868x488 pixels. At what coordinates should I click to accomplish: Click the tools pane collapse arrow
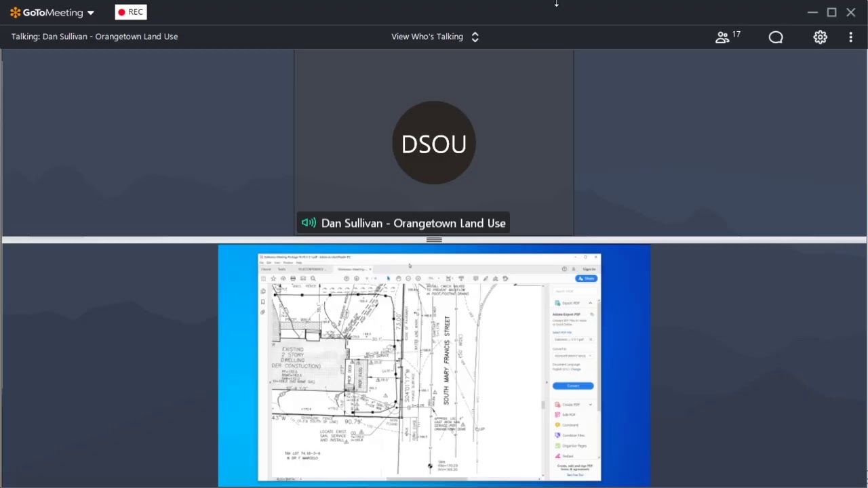coord(547,382)
